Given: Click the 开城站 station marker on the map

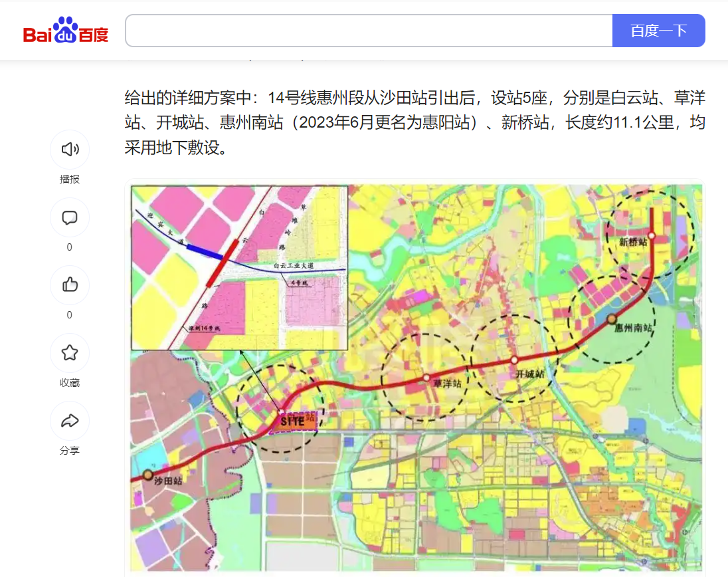Looking at the screenshot, I should click(x=514, y=360).
